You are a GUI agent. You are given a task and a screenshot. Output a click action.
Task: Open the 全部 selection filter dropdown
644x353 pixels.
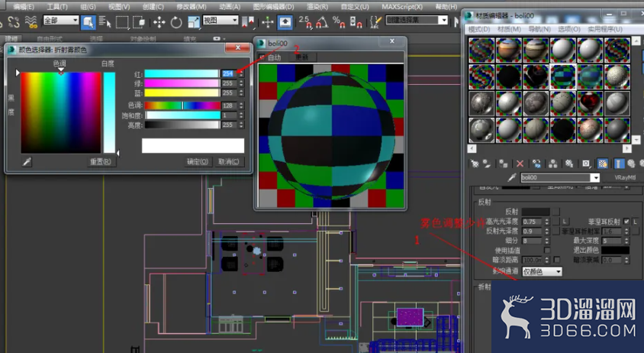point(61,20)
